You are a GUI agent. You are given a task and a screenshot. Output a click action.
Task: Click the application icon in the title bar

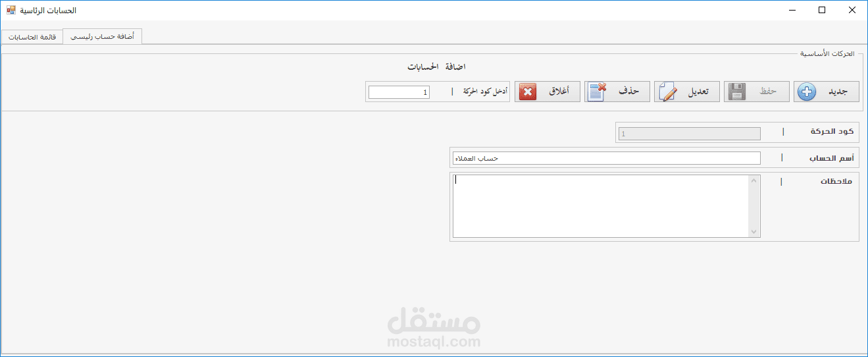point(11,11)
